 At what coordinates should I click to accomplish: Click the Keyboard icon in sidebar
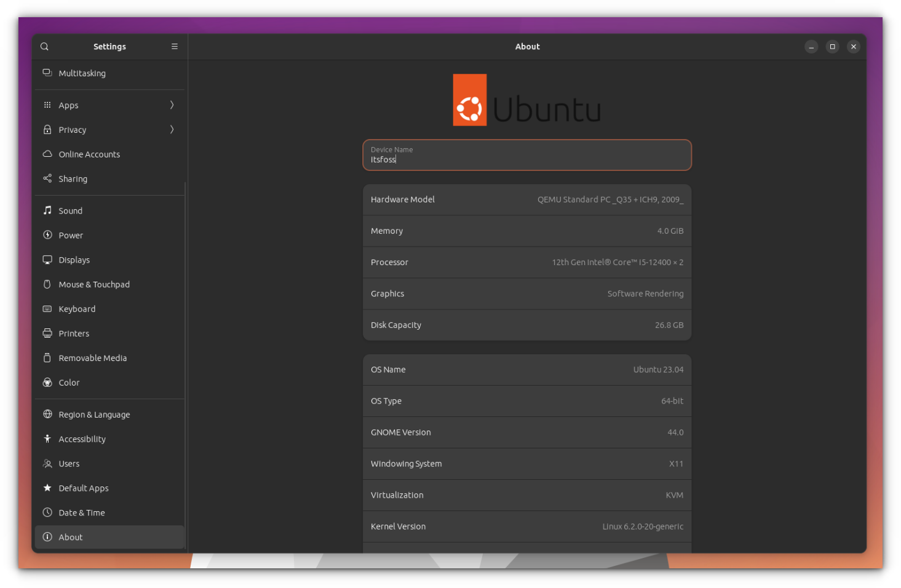pos(47,309)
